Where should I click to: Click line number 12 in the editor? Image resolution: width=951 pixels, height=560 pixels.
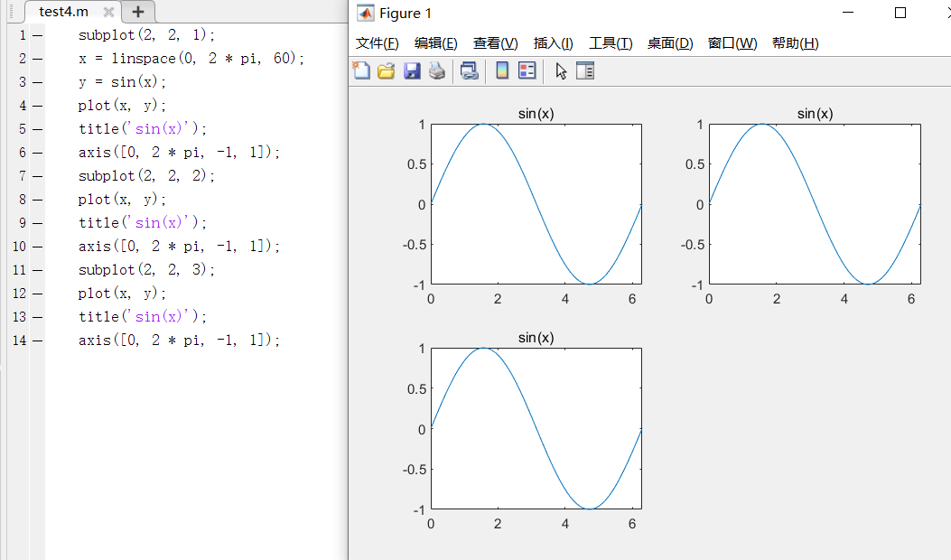pyautogui.click(x=19, y=294)
